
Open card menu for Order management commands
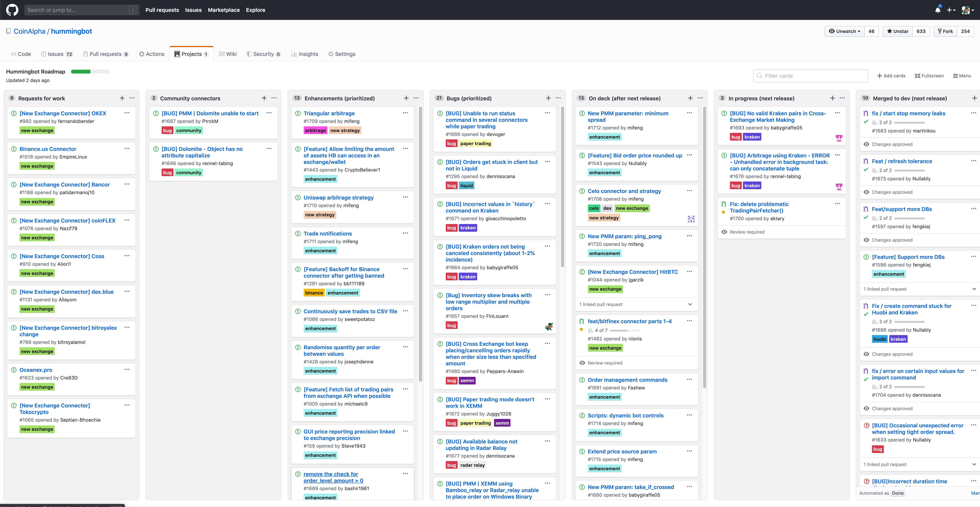point(689,380)
